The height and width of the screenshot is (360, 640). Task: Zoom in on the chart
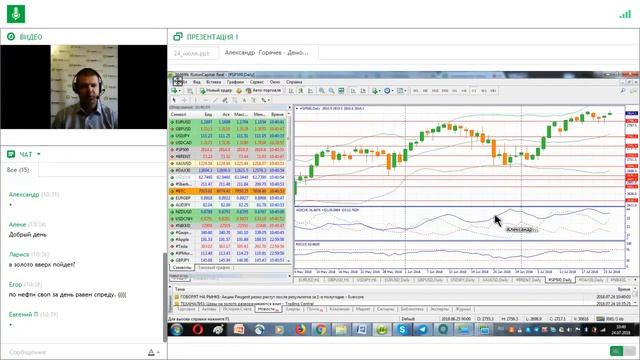click(x=322, y=91)
